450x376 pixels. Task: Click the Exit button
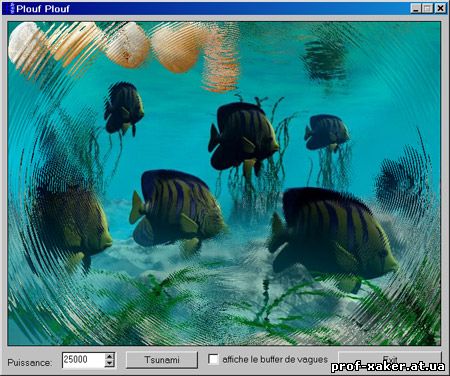click(x=390, y=359)
